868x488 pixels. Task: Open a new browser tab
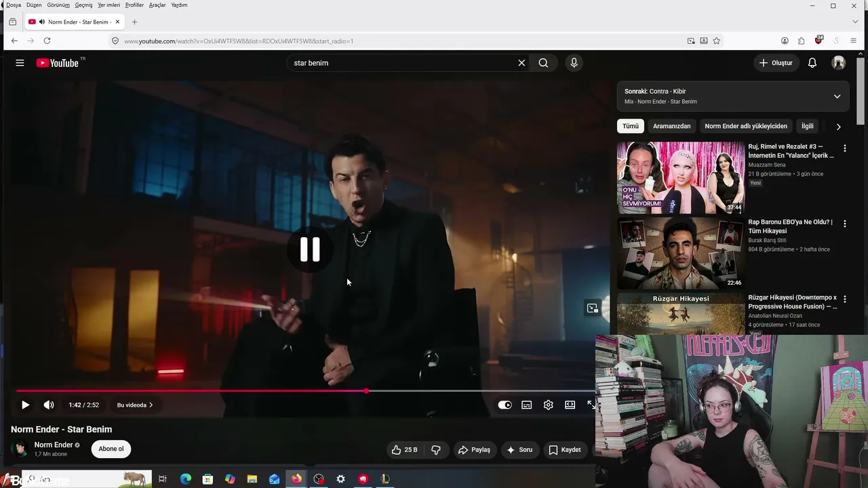(x=134, y=22)
